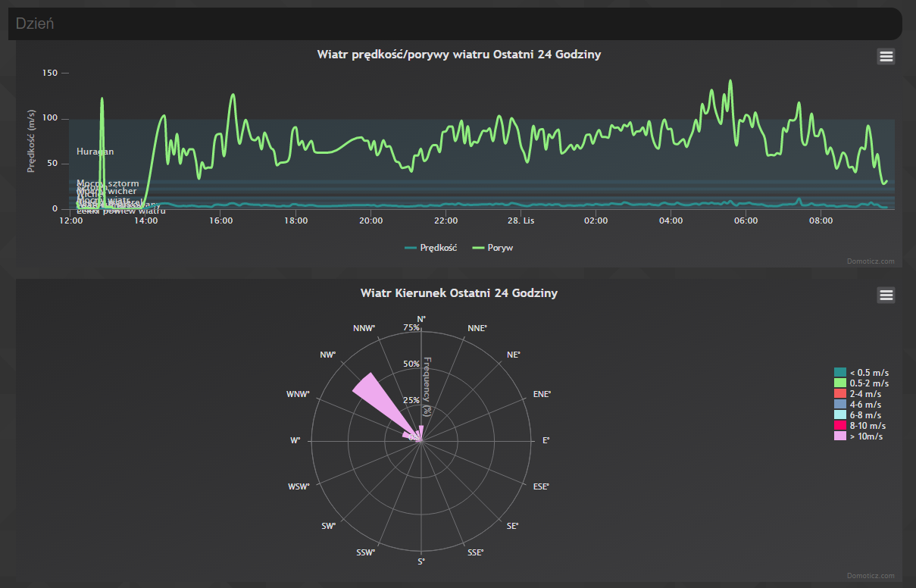This screenshot has width=916, height=588.
Task: Click the Wiatr Kierunek Ostatni 24 Godziny title
Action: 458,293
